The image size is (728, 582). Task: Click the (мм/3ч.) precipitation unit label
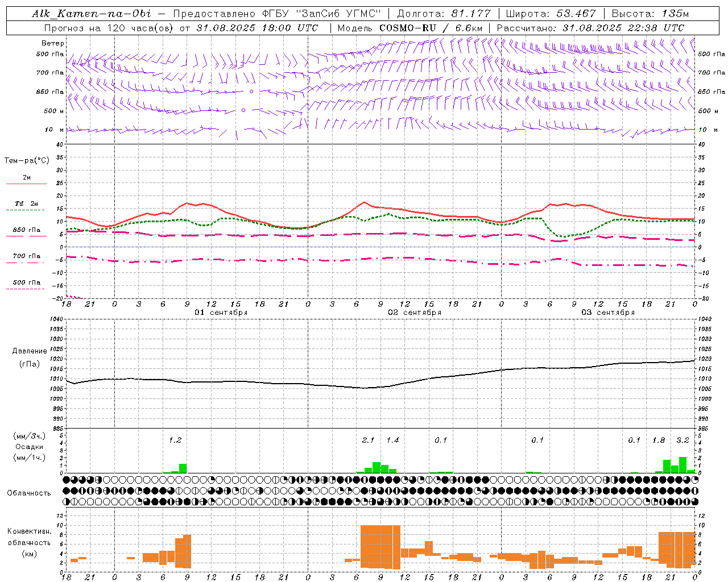click(x=30, y=436)
